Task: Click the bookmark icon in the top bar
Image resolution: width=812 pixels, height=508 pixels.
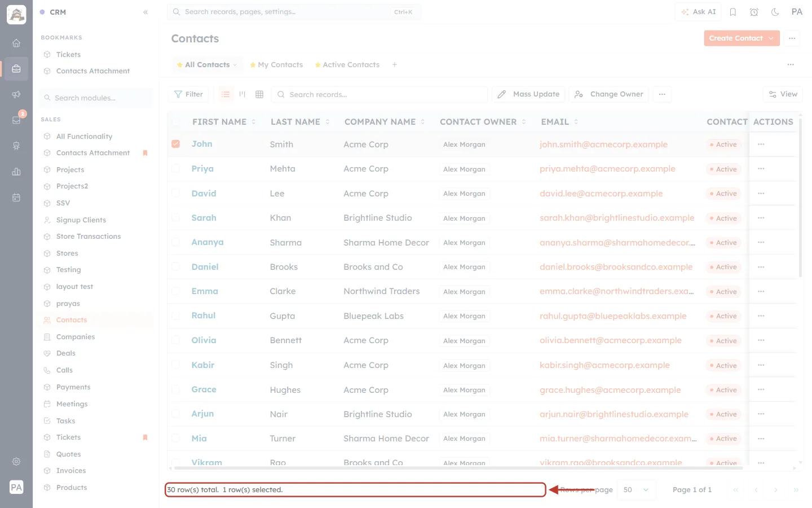Action: [733, 12]
